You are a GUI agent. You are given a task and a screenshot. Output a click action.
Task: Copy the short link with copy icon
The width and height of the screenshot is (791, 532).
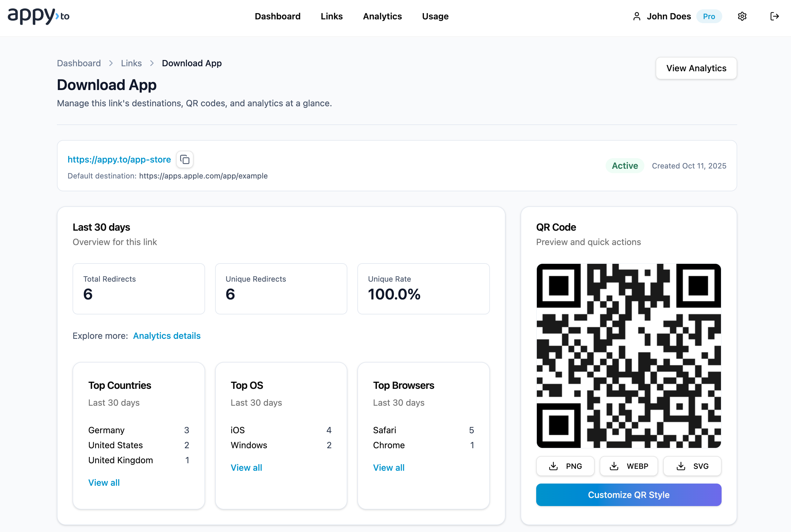click(184, 159)
